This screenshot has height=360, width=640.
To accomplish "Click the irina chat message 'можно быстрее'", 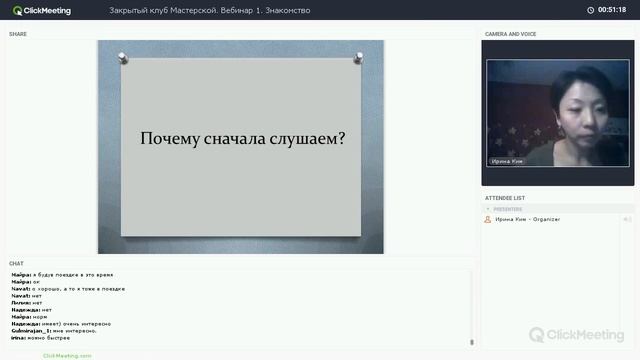I will click(40, 338).
